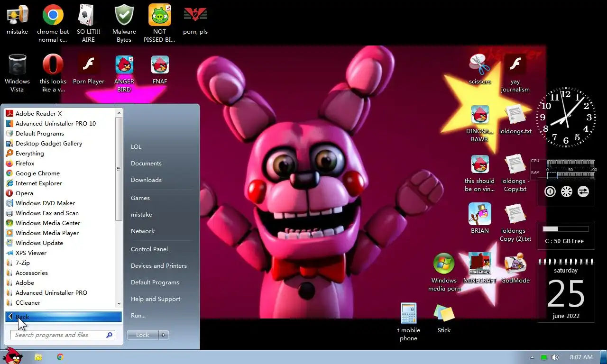Open the MINECRAFT desktop icon
Screen dimensions: 607x364
pyautogui.click(x=480, y=268)
